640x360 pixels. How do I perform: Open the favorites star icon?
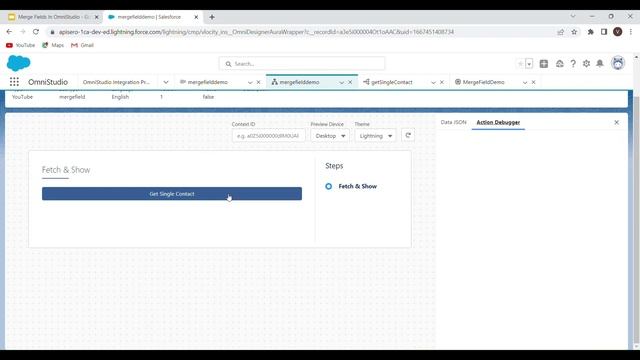click(x=520, y=64)
